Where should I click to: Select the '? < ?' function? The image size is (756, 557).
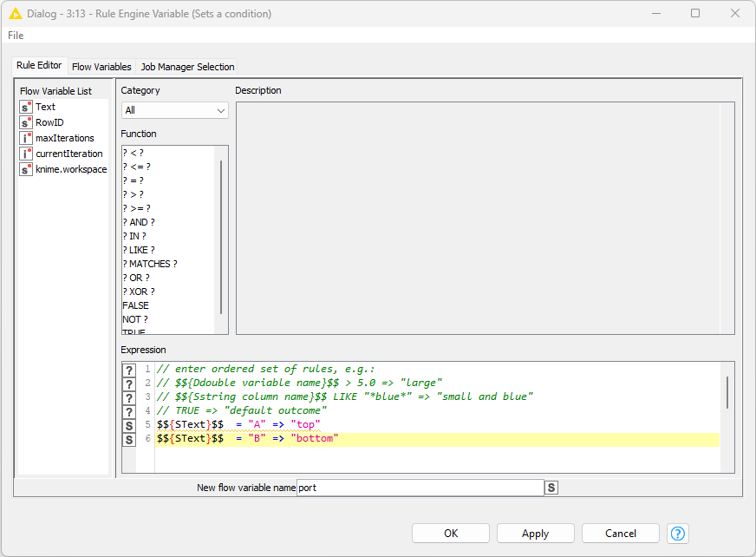point(133,153)
